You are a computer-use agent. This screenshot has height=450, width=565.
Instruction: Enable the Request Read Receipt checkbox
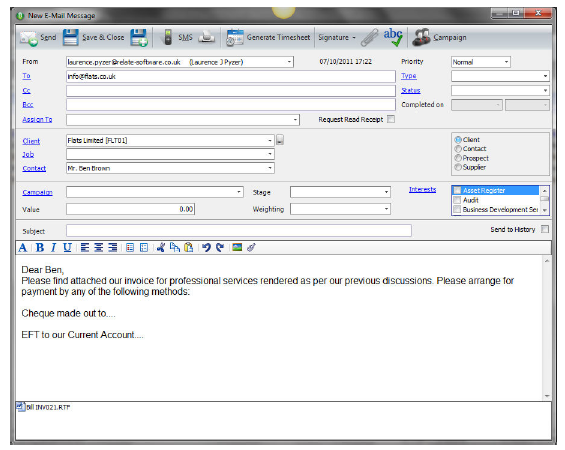[x=391, y=119]
